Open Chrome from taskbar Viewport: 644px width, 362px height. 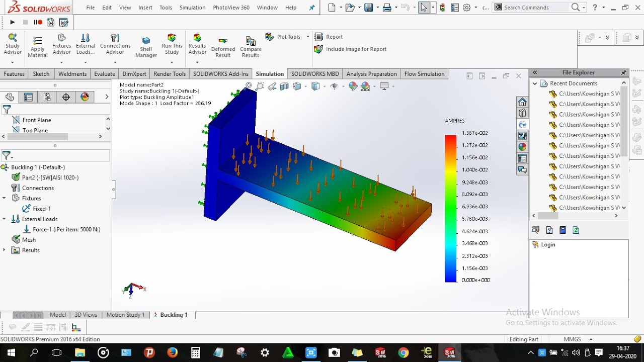(x=404, y=353)
